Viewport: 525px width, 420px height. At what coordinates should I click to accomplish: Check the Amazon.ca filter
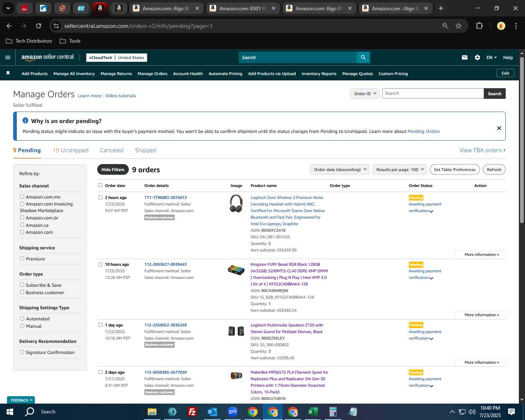tap(22, 225)
